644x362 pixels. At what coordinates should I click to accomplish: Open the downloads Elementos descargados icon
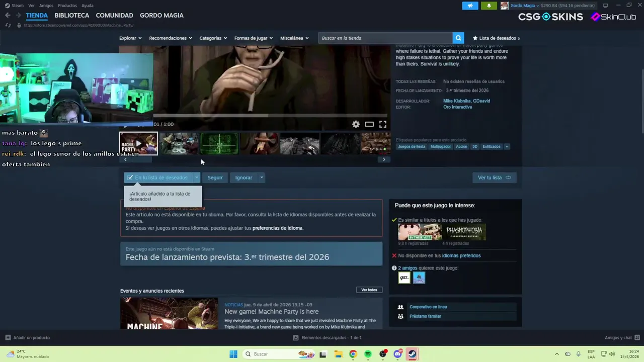(x=296, y=337)
